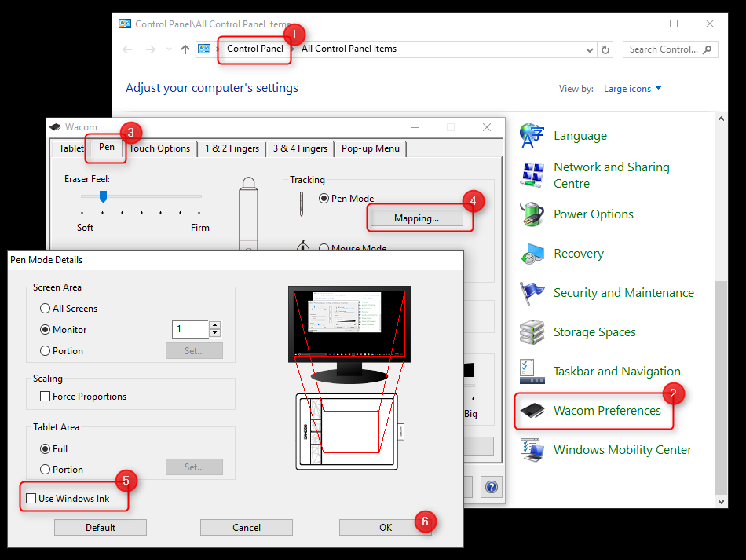Open the Power Options battery icon
The image size is (746, 560).
point(532,214)
